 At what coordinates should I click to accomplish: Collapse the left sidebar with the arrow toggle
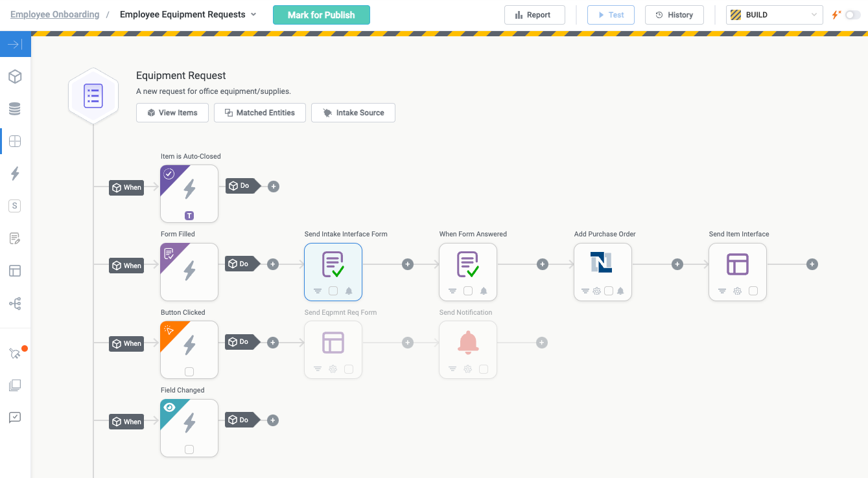[15, 44]
